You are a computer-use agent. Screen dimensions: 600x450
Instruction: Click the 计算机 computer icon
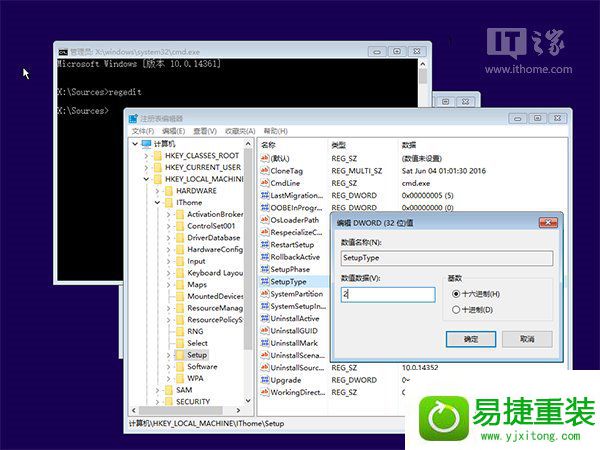(147, 144)
